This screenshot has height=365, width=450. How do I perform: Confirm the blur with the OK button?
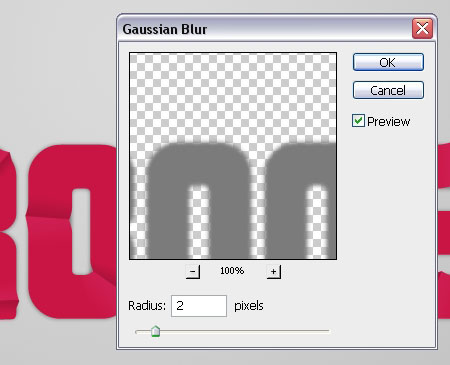click(388, 62)
